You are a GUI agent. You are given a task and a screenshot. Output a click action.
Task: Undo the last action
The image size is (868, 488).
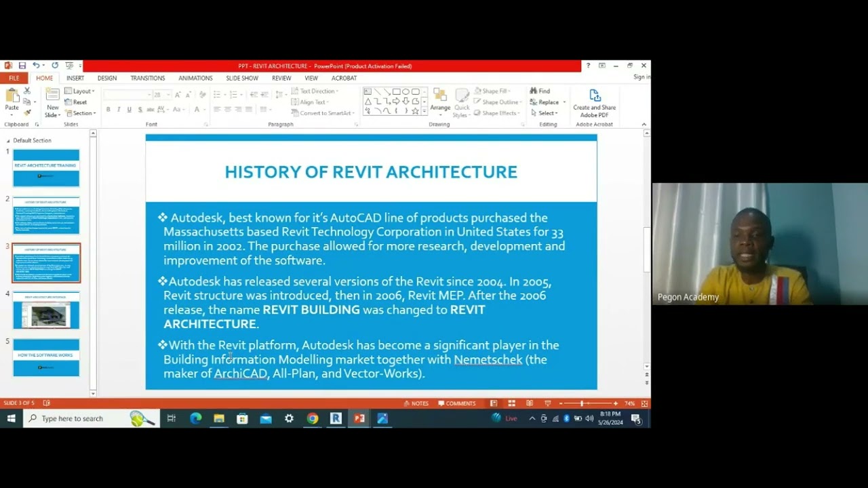click(36, 66)
